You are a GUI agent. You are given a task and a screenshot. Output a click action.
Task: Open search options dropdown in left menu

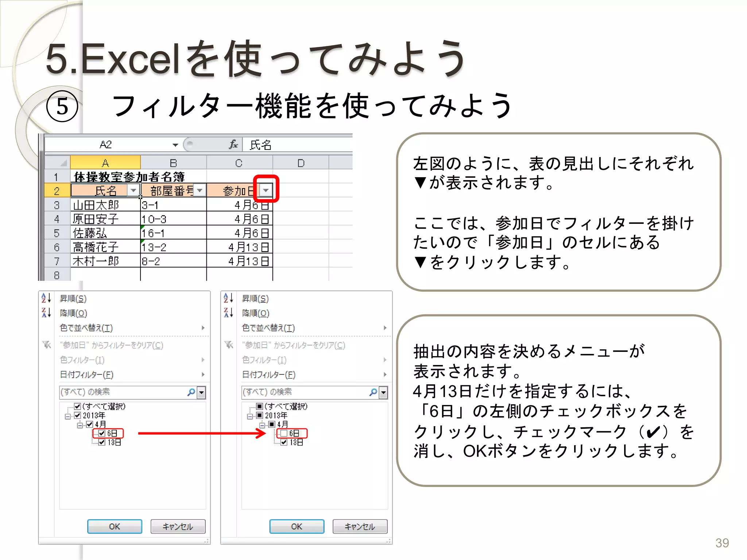click(201, 393)
